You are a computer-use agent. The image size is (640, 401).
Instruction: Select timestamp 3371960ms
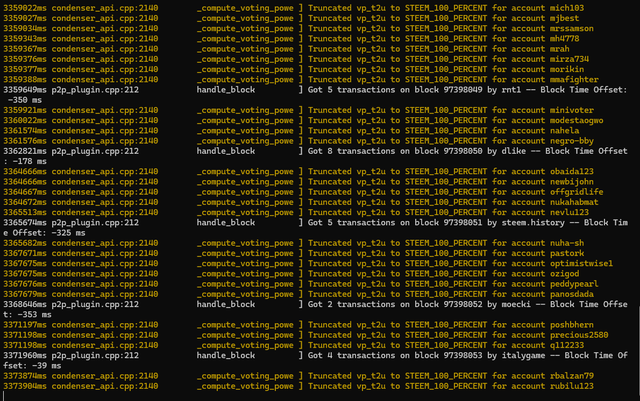[x=24, y=355]
